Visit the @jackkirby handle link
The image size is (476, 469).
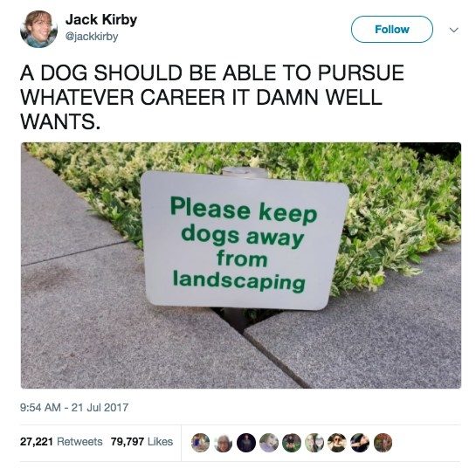click(x=92, y=37)
